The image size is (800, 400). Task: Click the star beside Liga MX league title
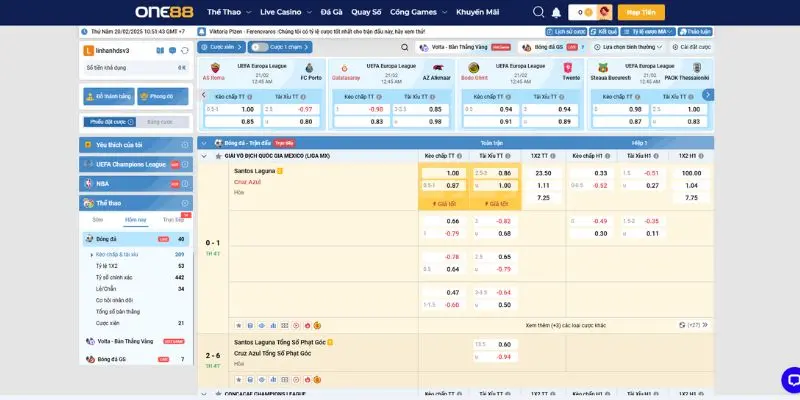pos(218,156)
